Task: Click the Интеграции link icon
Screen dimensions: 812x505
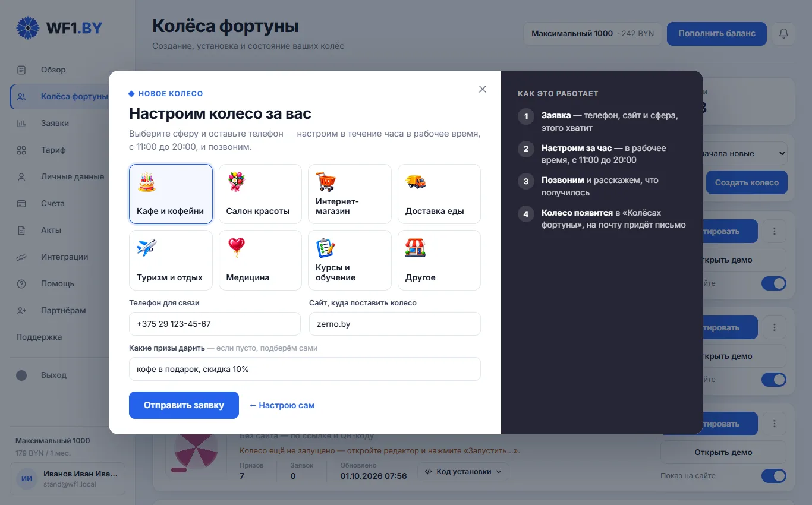Action: coord(21,257)
